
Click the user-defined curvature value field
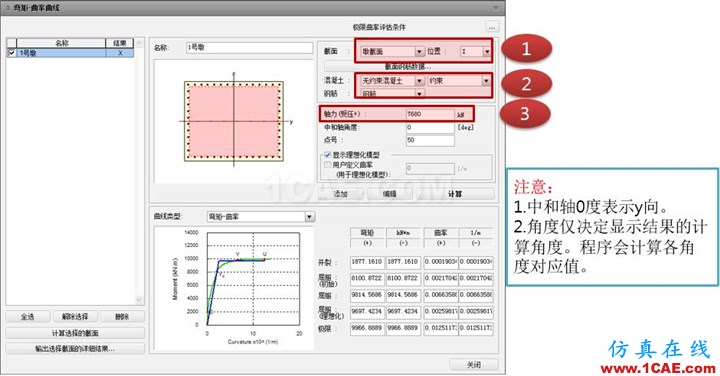(x=430, y=168)
